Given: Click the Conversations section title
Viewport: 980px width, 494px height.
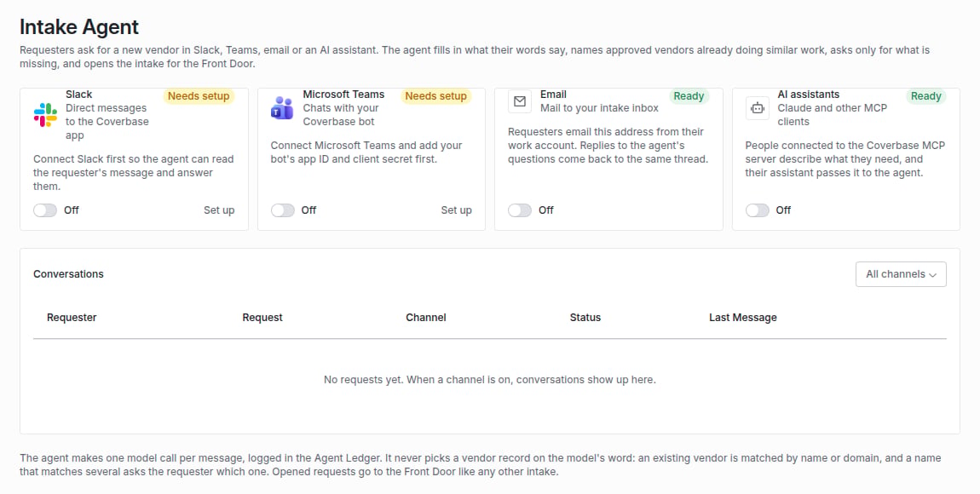Looking at the screenshot, I should pyautogui.click(x=69, y=274).
